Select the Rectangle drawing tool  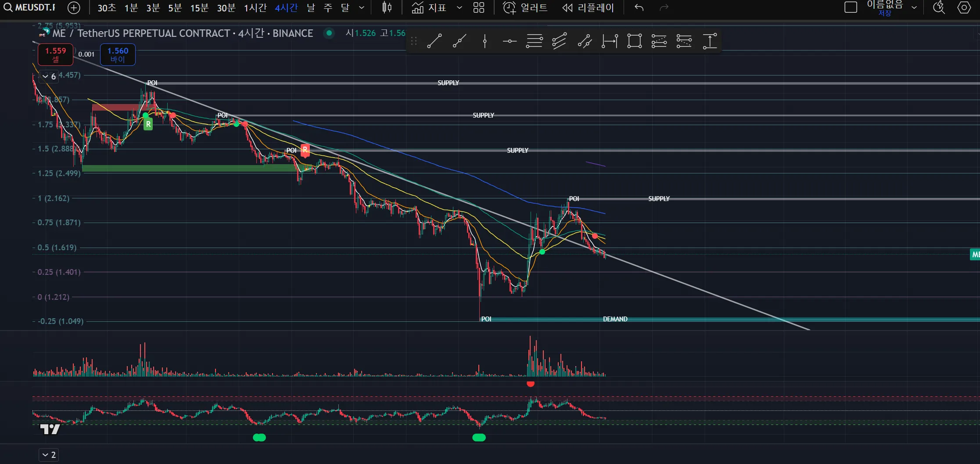[x=635, y=41]
